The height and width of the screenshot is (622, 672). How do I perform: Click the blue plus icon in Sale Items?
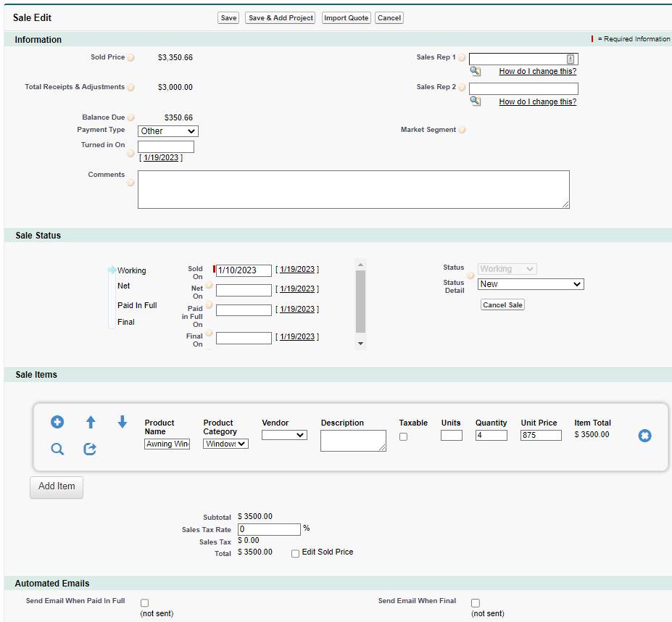(57, 422)
